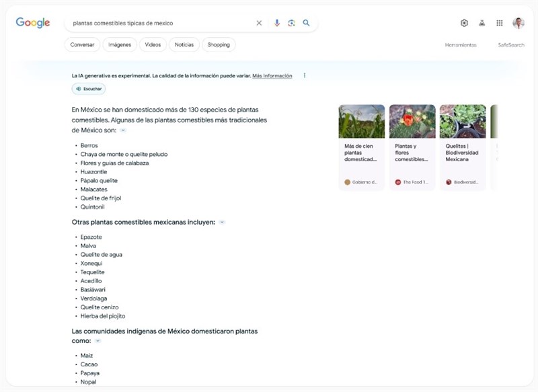Click the magnifying glass search icon

pos(306,23)
